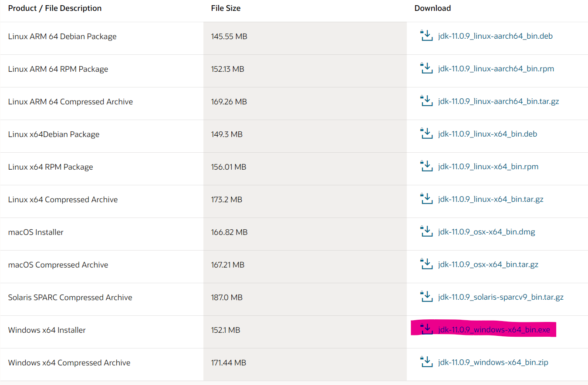
Task: Select the 156.01 MB size value
Action: point(229,167)
